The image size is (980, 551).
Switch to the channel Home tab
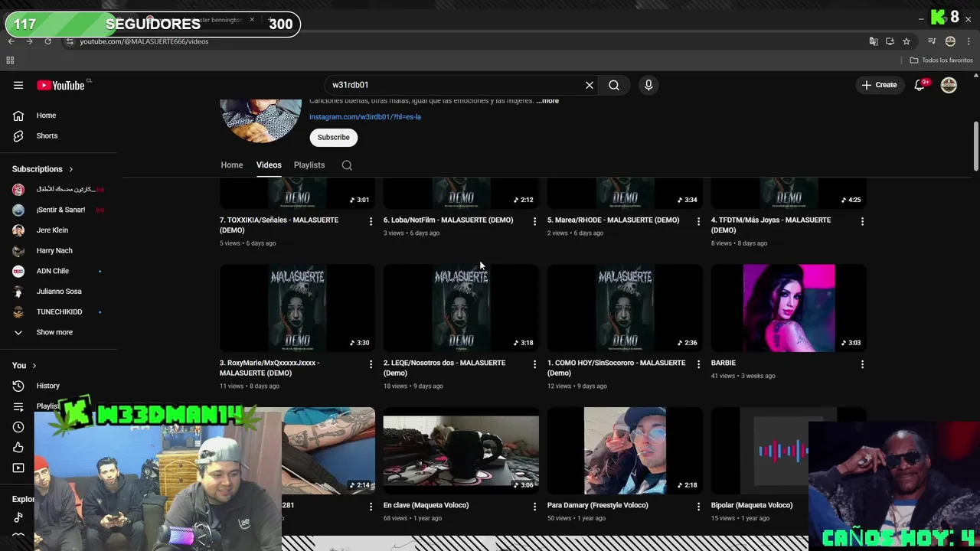tap(232, 165)
